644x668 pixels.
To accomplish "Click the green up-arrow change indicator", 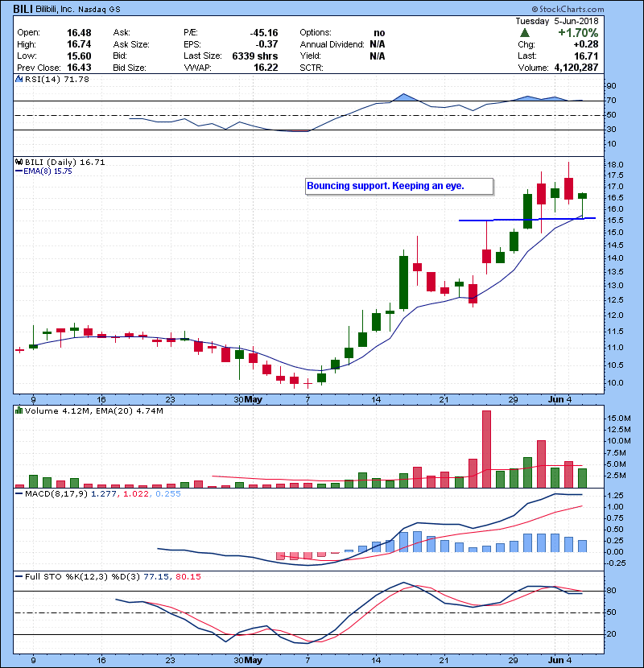I will pyautogui.click(x=525, y=33).
